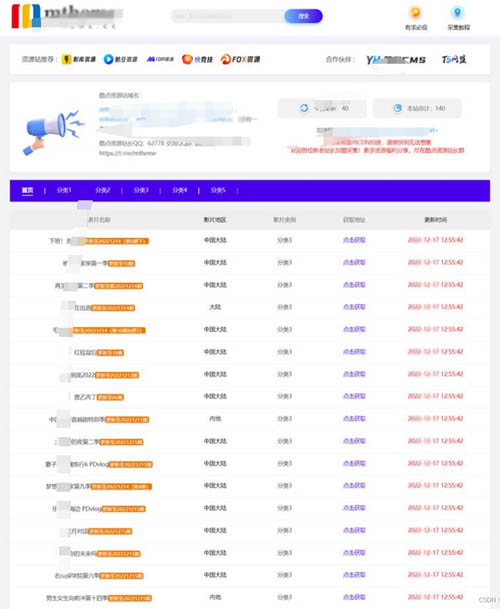Image resolution: width=500 pixels, height=609 pixels.
Task: Click the box showing count 40
Action: pos(322,108)
